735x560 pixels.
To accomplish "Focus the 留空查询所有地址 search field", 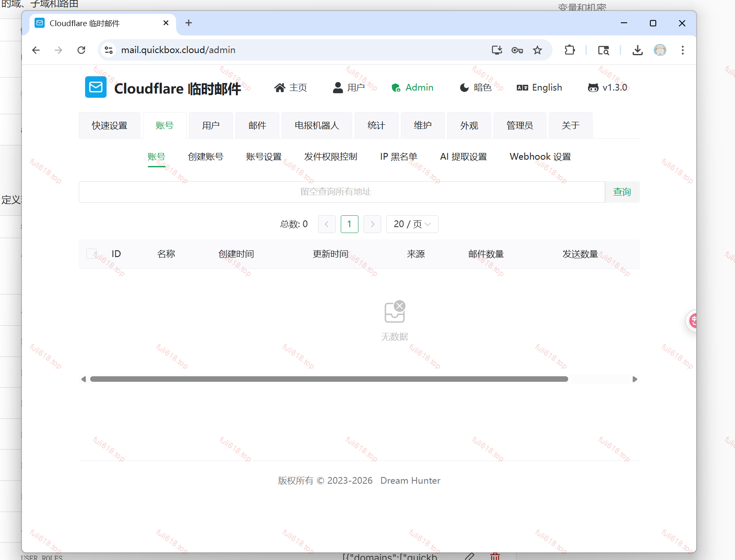I will tap(342, 192).
